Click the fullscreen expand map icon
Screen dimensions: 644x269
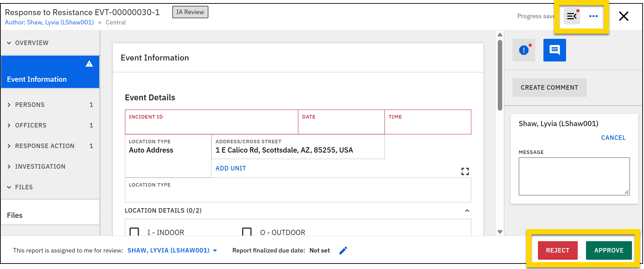point(465,171)
